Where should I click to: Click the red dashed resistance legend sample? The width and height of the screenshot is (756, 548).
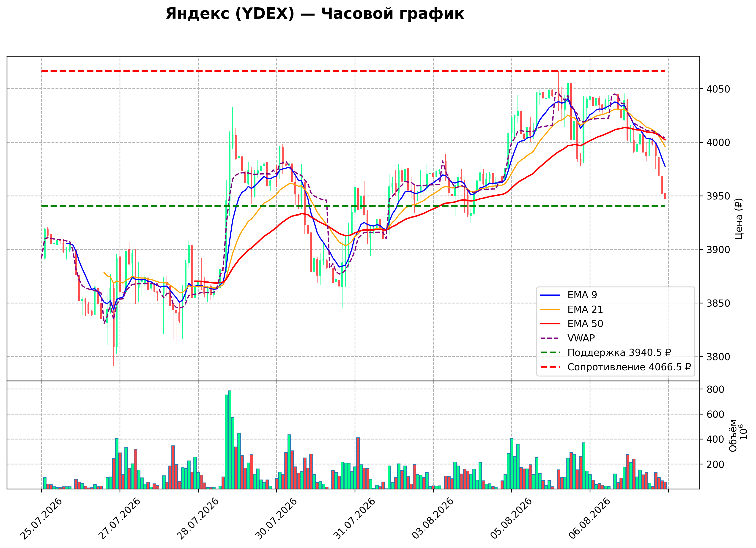[x=550, y=367]
